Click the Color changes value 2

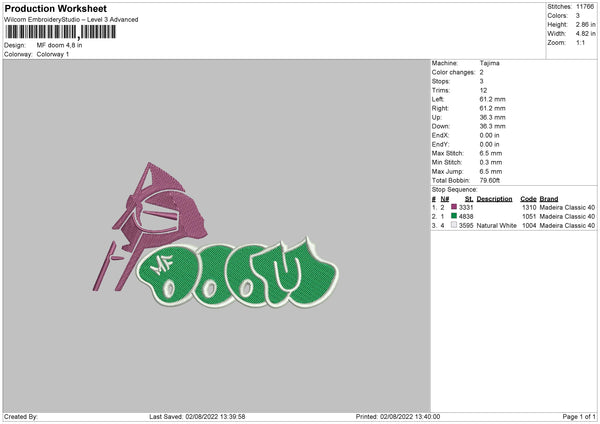point(481,72)
